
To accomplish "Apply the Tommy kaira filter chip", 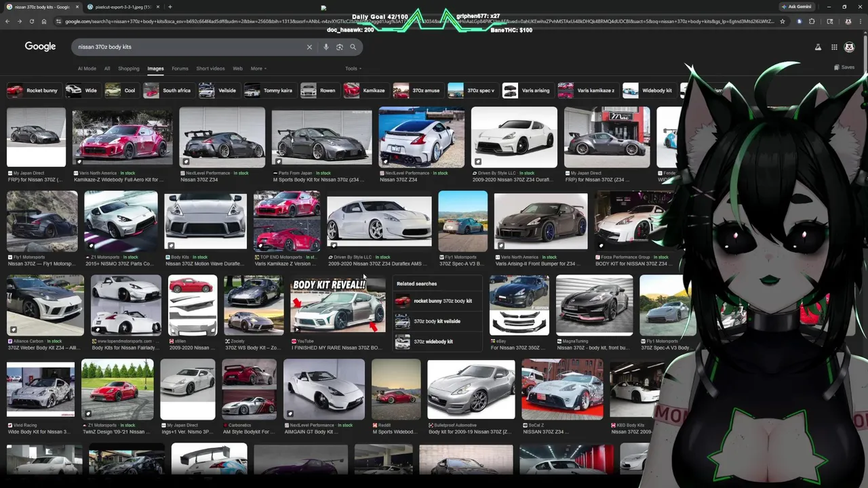I will pyautogui.click(x=269, y=90).
